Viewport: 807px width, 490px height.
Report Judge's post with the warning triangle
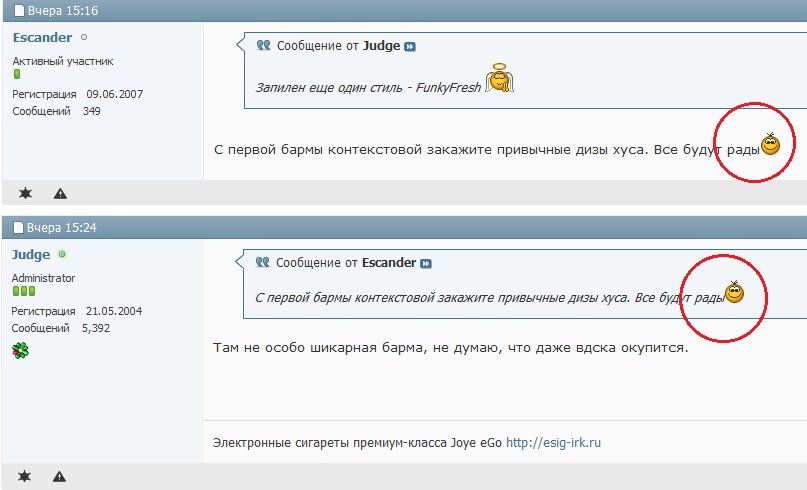point(59,477)
